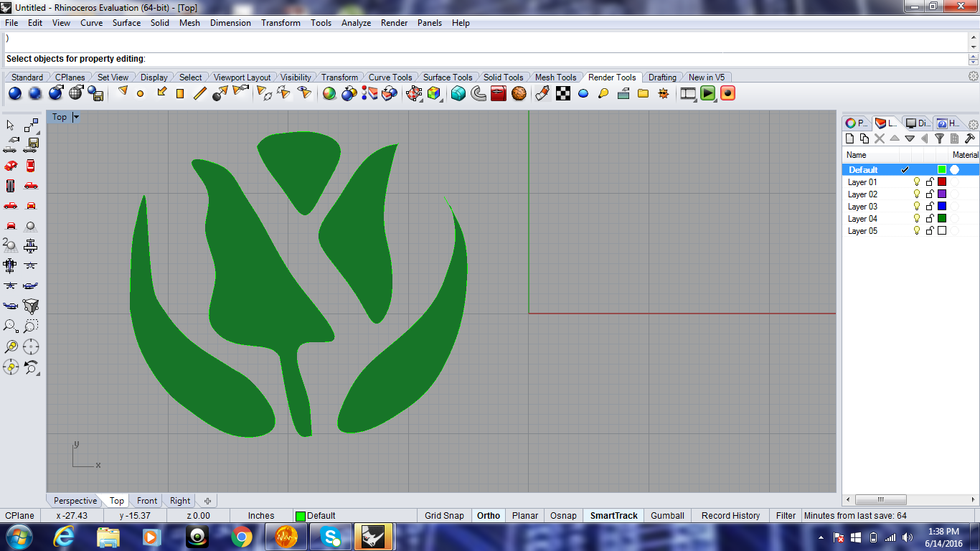The width and height of the screenshot is (980, 551).
Task: Click the yellow pencil line light icon
Action: (200, 93)
